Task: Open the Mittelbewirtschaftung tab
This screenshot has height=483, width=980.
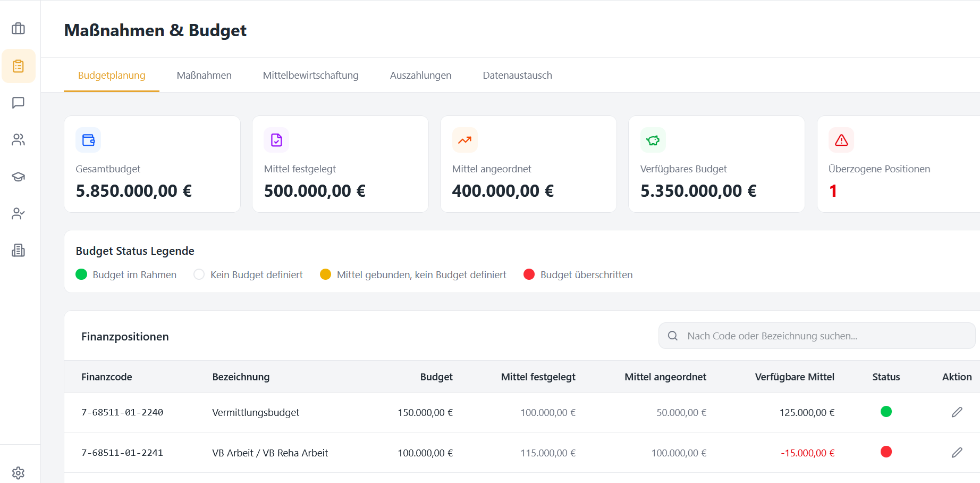Action: (x=310, y=76)
